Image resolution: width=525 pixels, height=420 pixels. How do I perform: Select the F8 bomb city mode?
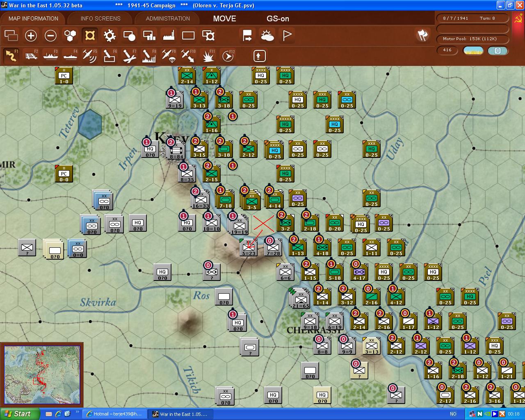click(149, 56)
